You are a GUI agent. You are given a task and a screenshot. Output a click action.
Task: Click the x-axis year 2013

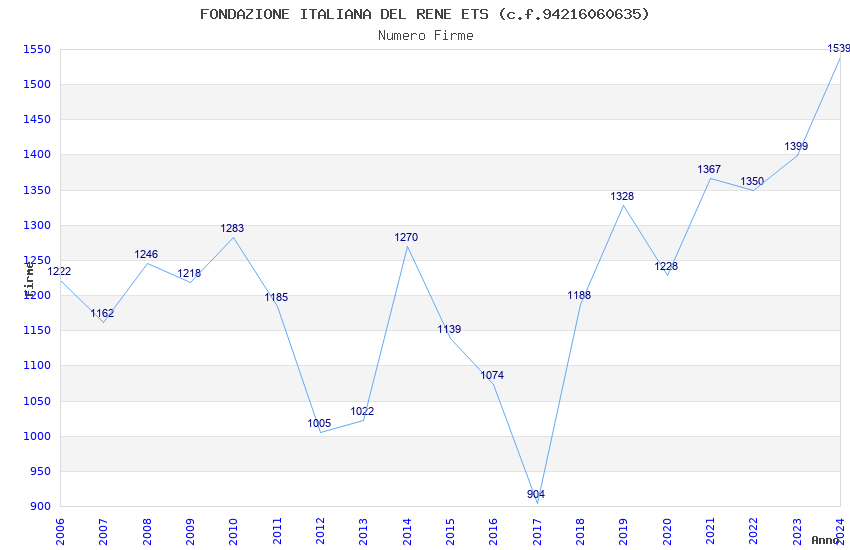(364, 532)
